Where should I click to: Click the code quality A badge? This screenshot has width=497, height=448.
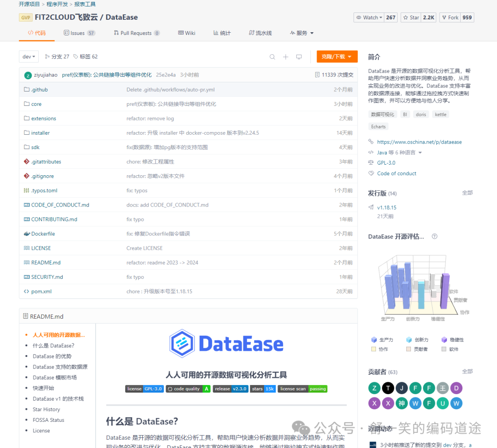(x=188, y=389)
